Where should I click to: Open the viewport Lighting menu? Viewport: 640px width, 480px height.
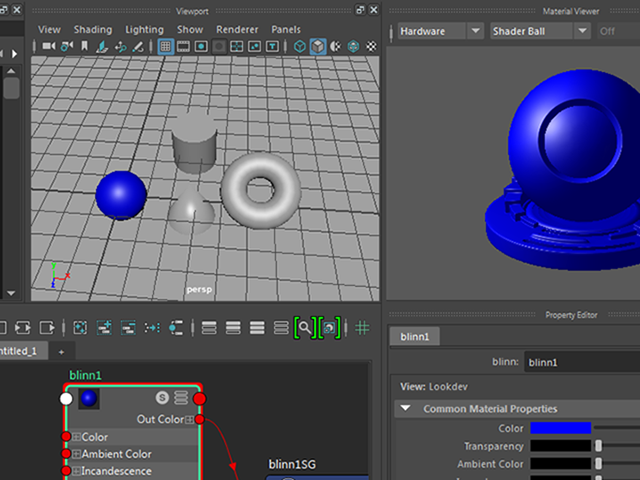click(144, 30)
